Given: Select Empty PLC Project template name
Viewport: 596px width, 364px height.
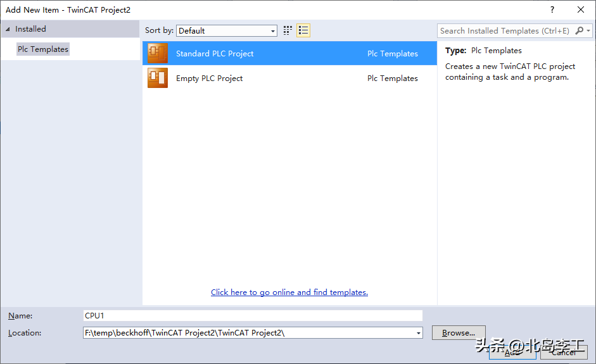Looking at the screenshot, I should pyautogui.click(x=210, y=78).
